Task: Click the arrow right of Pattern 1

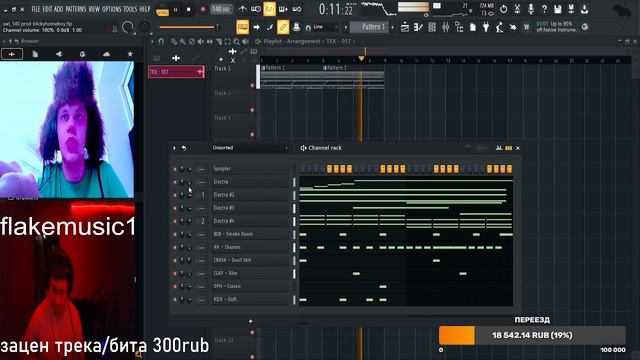Action: point(393,27)
